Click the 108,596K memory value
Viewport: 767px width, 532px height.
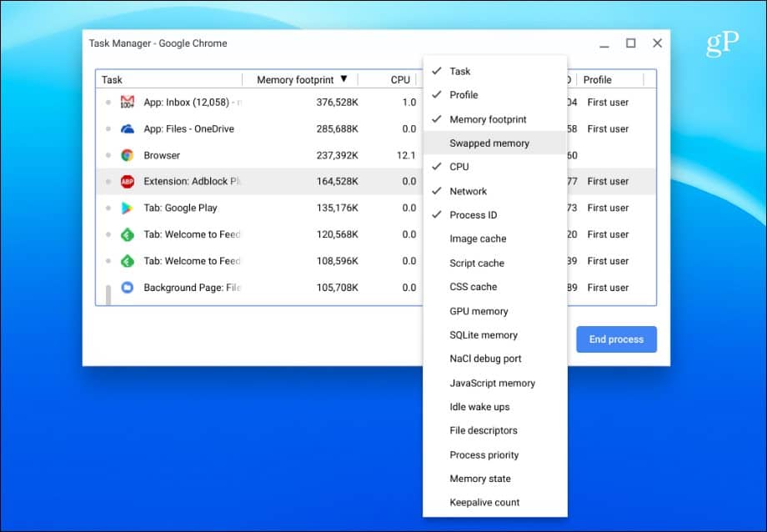click(337, 261)
